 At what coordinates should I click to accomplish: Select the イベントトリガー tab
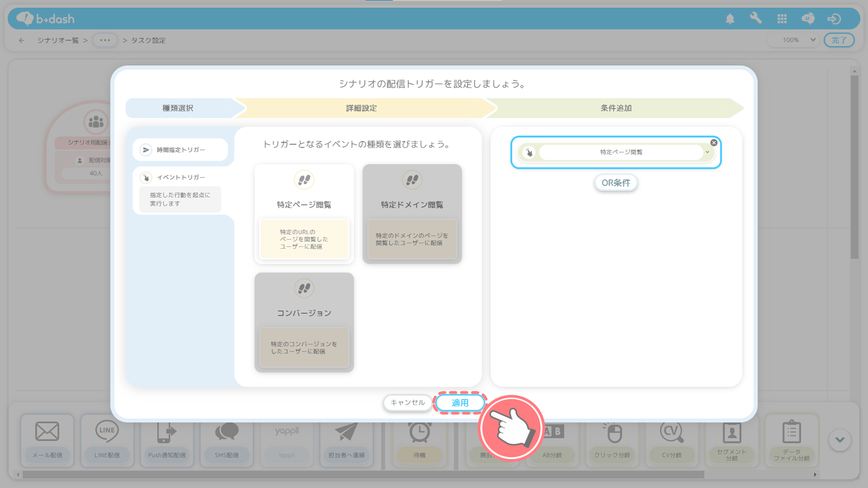(x=180, y=177)
